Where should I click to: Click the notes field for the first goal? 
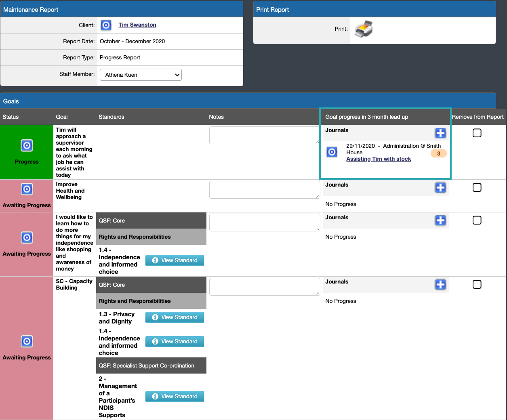(x=264, y=135)
